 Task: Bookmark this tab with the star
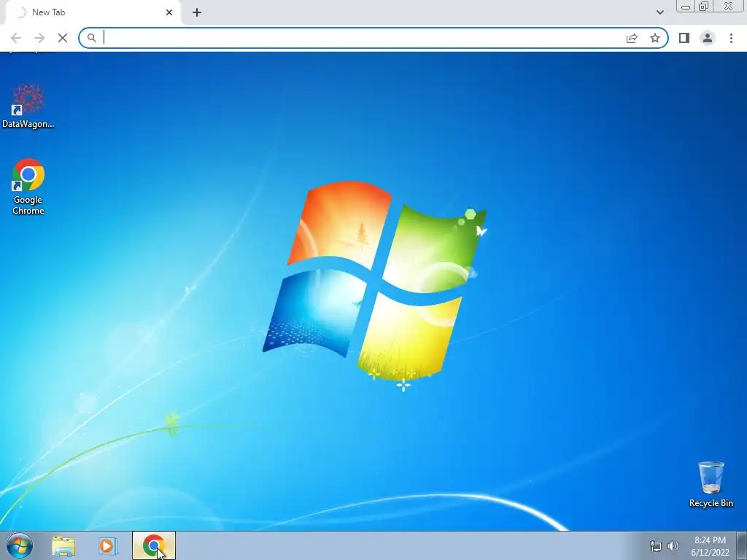click(x=655, y=38)
